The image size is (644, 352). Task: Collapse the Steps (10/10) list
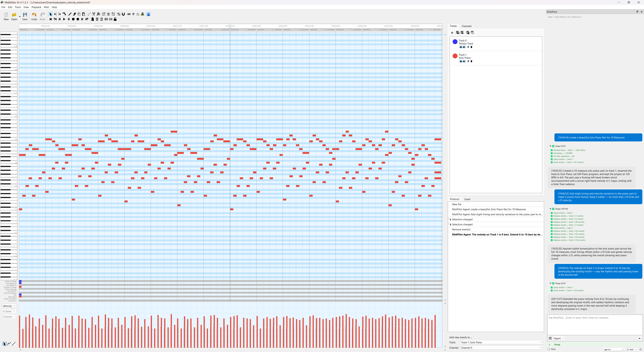click(x=550, y=209)
